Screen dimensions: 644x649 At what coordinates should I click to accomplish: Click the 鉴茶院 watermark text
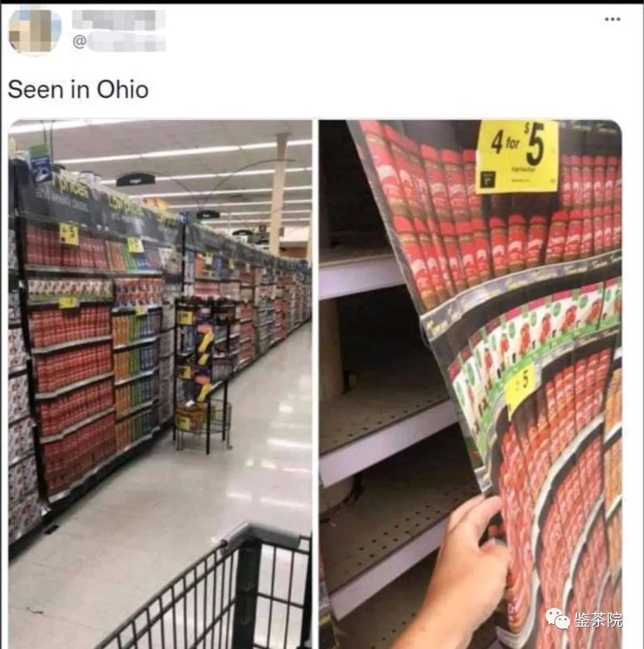pos(598,619)
